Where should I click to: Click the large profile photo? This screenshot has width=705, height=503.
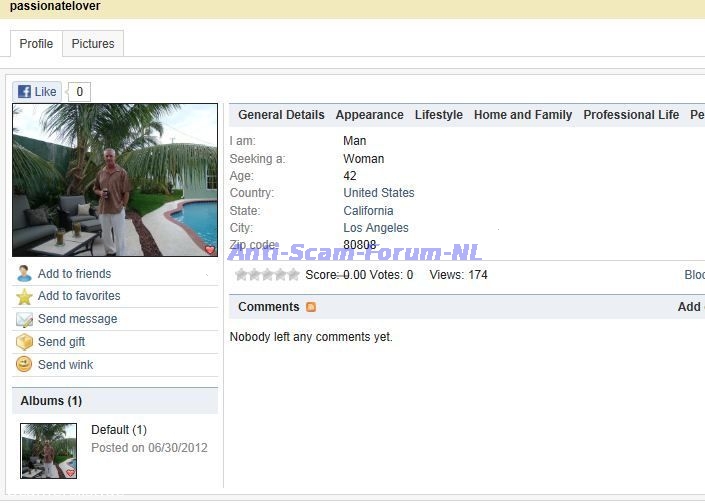click(x=114, y=180)
